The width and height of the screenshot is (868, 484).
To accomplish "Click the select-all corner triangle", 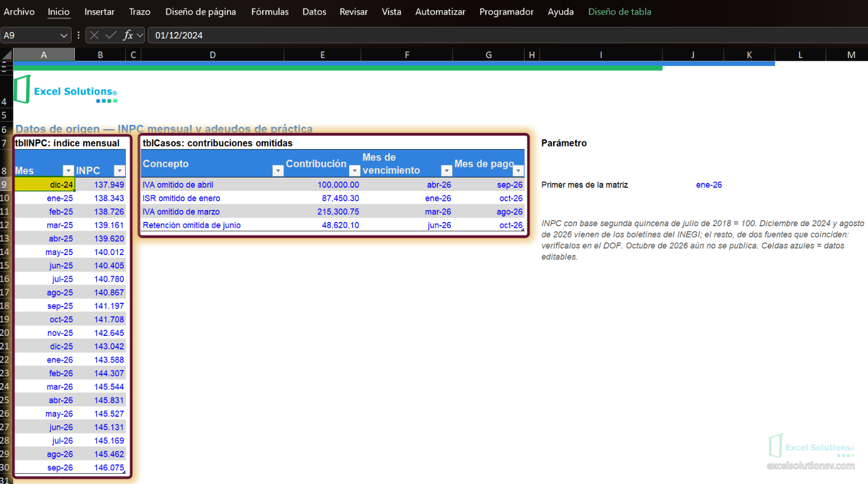I will 7,55.
